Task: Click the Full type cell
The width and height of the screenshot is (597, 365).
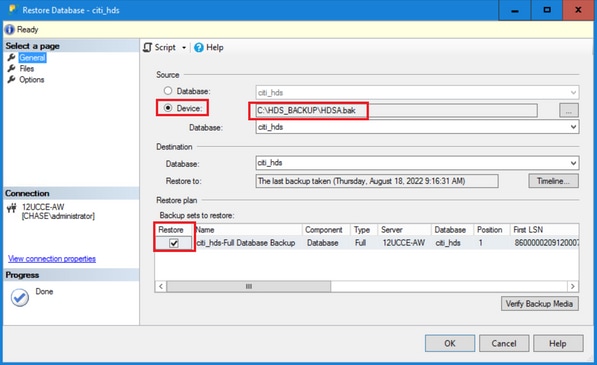Action: tap(360, 243)
